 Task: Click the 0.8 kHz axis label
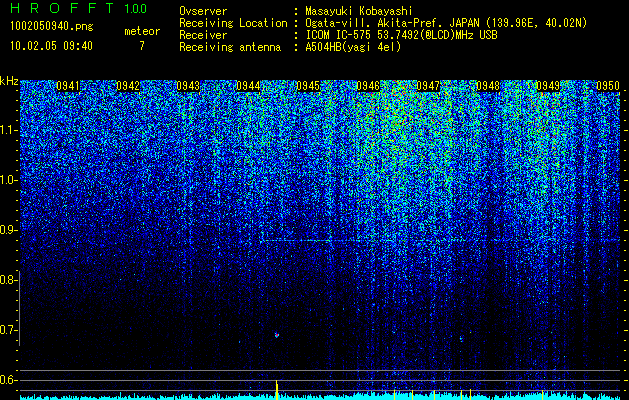7,280
